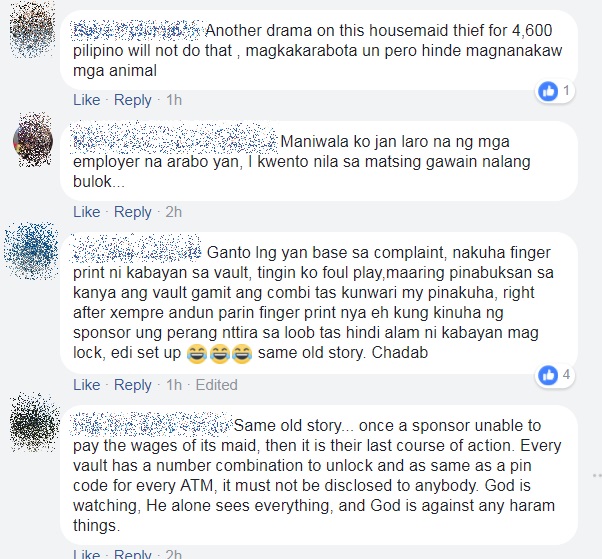This screenshot has height=559, width=602.
Task: Open the more-options dots beside last comment
Action: point(597,475)
